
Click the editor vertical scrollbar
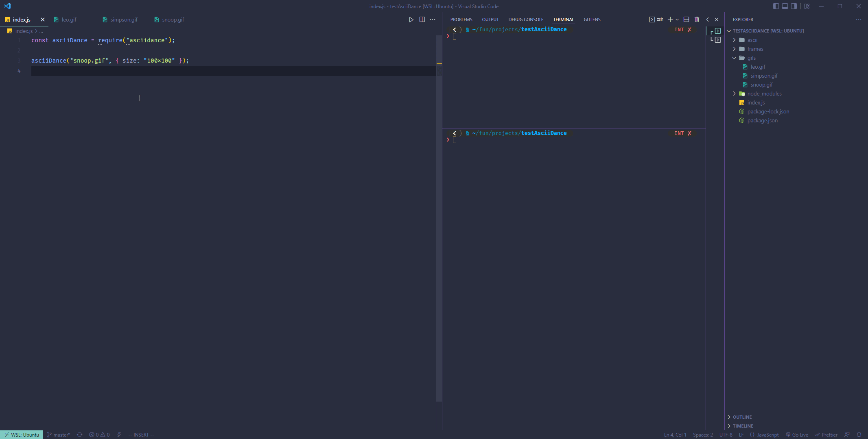[439, 203]
